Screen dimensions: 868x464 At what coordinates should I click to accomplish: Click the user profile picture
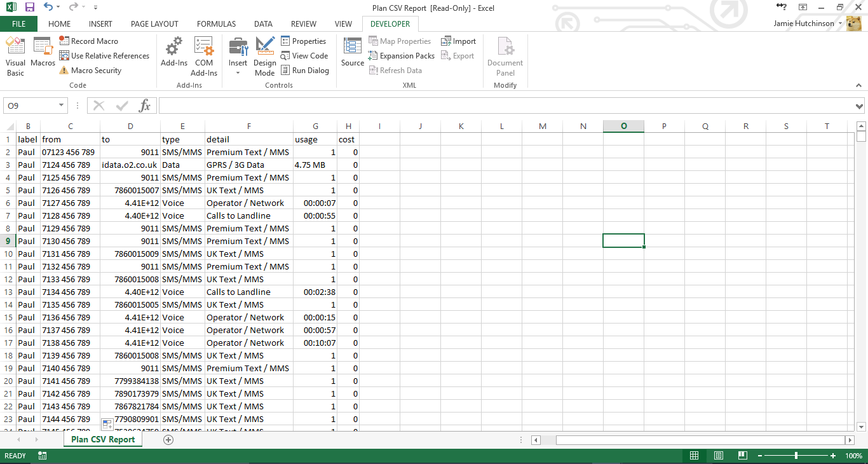pyautogui.click(x=854, y=24)
